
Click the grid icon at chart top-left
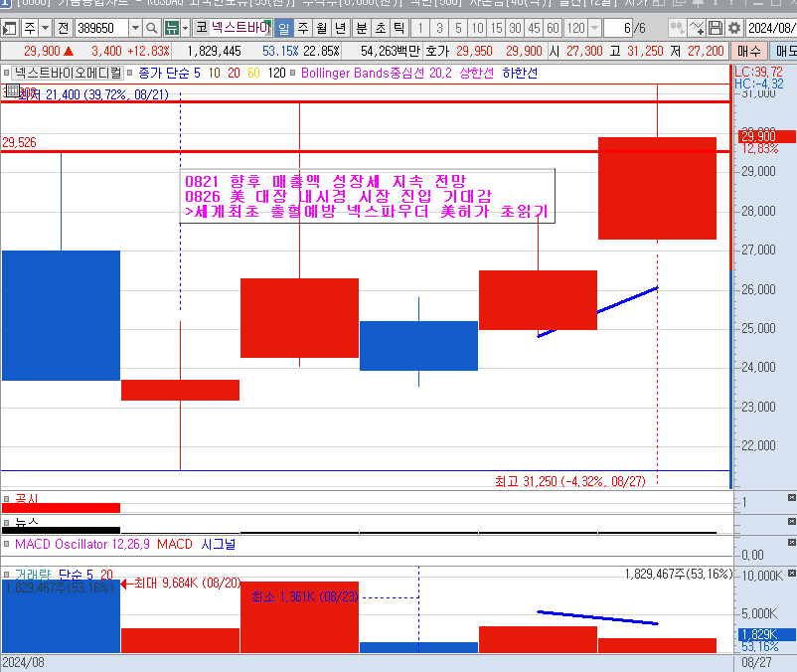pyautogui.click(x=11, y=90)
